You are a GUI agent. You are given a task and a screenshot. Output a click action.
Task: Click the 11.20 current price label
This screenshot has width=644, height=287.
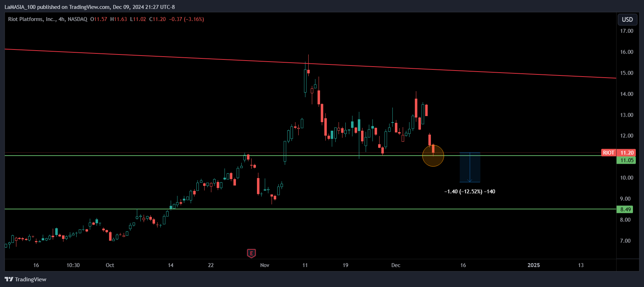tap(627, 153)
